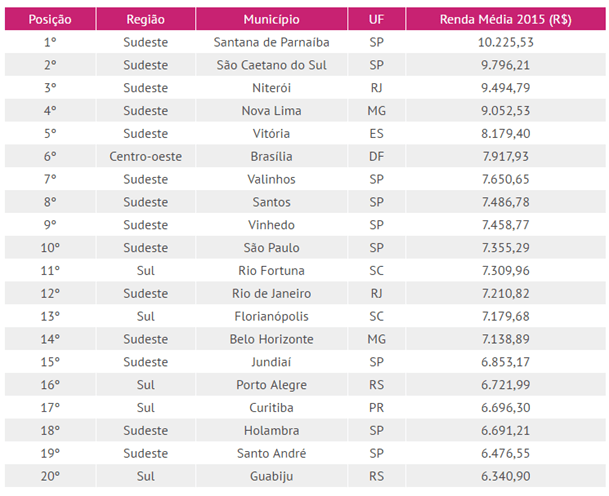Click the Centro-oeste region cell
The image size is (609, 496).
(x=145, y=156)
